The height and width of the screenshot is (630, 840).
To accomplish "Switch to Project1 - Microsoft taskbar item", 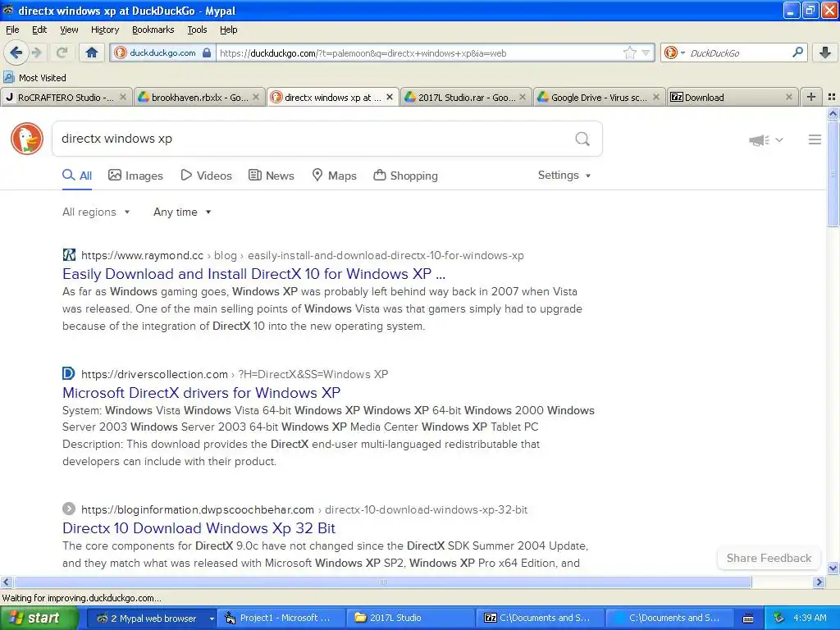I will click(x=281, y=619).
